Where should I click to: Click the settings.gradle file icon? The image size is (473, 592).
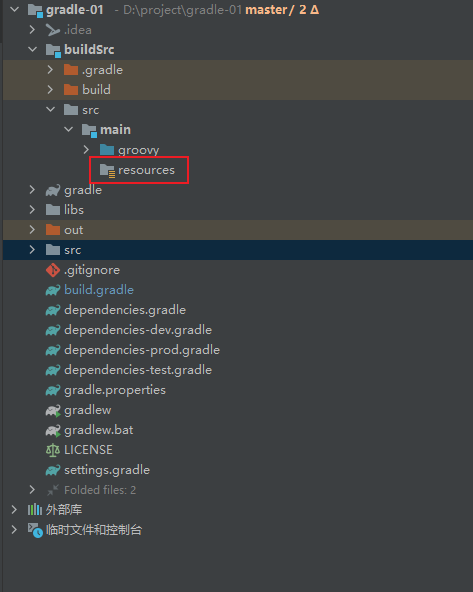tap(53, 470)
